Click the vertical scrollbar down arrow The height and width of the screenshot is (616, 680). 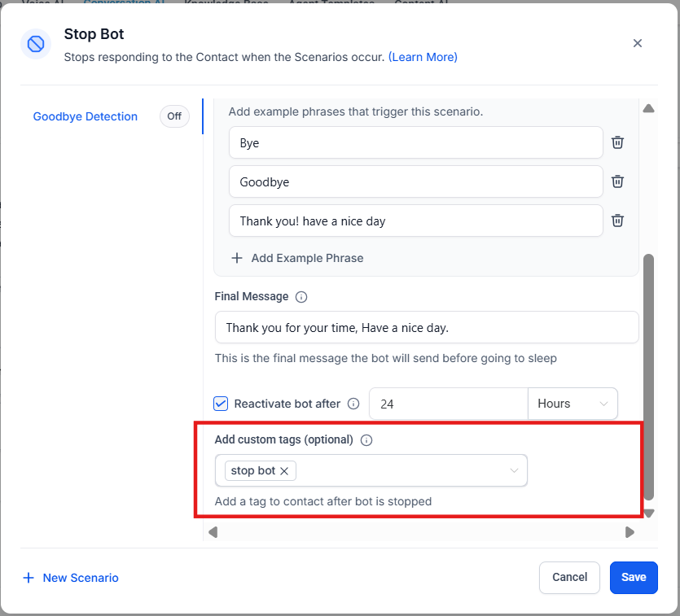(649, 513)
